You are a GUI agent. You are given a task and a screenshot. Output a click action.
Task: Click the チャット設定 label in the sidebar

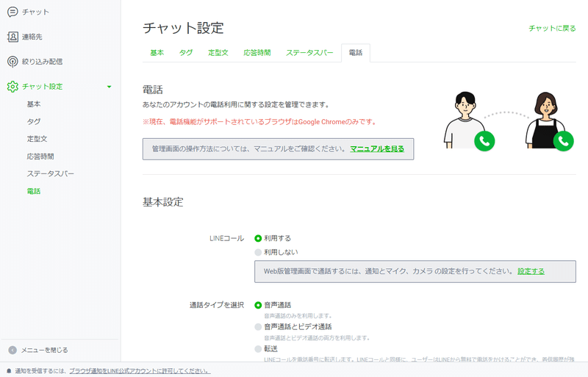click(x=43, y=87)
